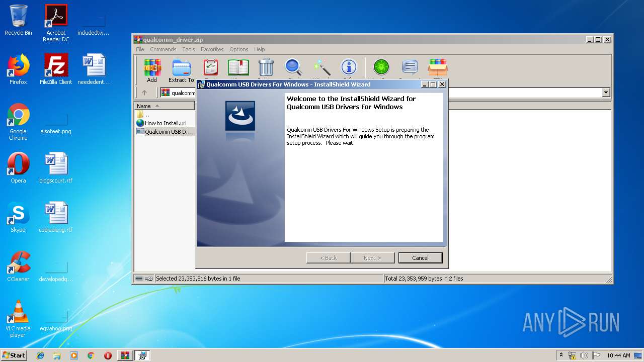Viewport: 644px width, 362px height.
Task: Select the Skype desktop shortcut
Action: (18, 217)
